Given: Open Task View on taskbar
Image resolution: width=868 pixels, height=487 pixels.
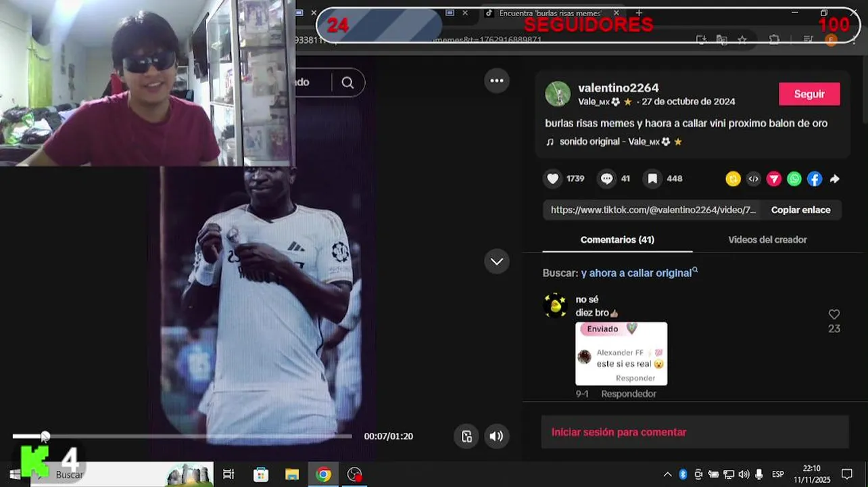Looking at the screenshot, I should (x=228, y=474).
